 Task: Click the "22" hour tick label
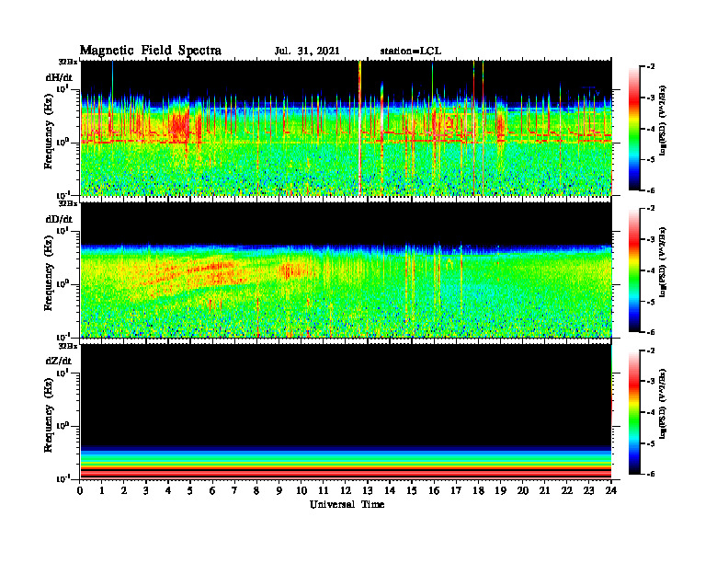[566, 490]
